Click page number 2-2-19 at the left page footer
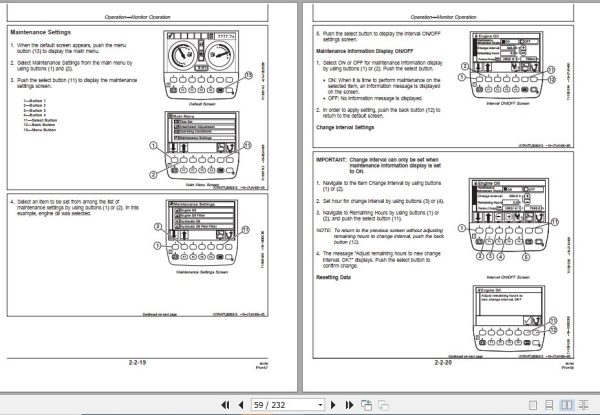Viewport: 600px width, 415px height. [137, 362]
